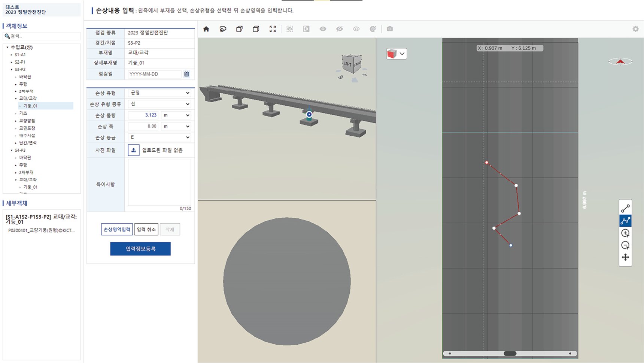Select 기둥_01 under S3-P2 in tree
The image size is (644, 363).
coord(30,106)
